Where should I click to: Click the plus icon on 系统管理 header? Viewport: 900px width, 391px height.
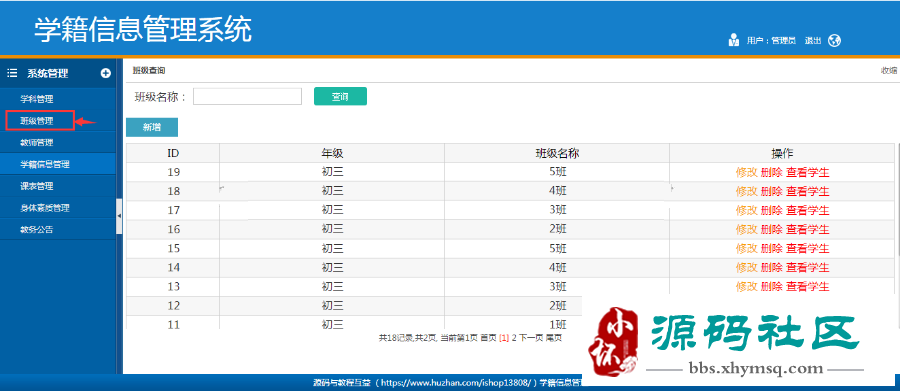point(106,73)
